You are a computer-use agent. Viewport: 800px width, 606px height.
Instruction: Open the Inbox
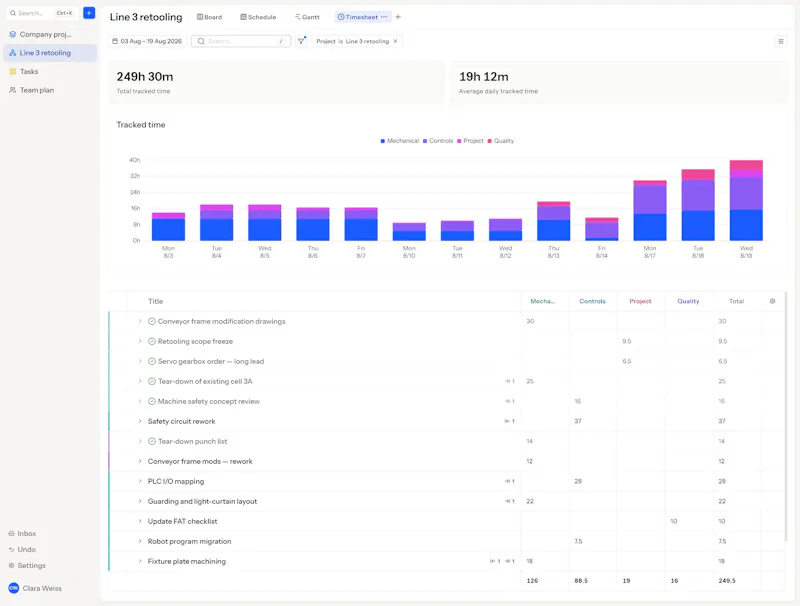(22, 534)
